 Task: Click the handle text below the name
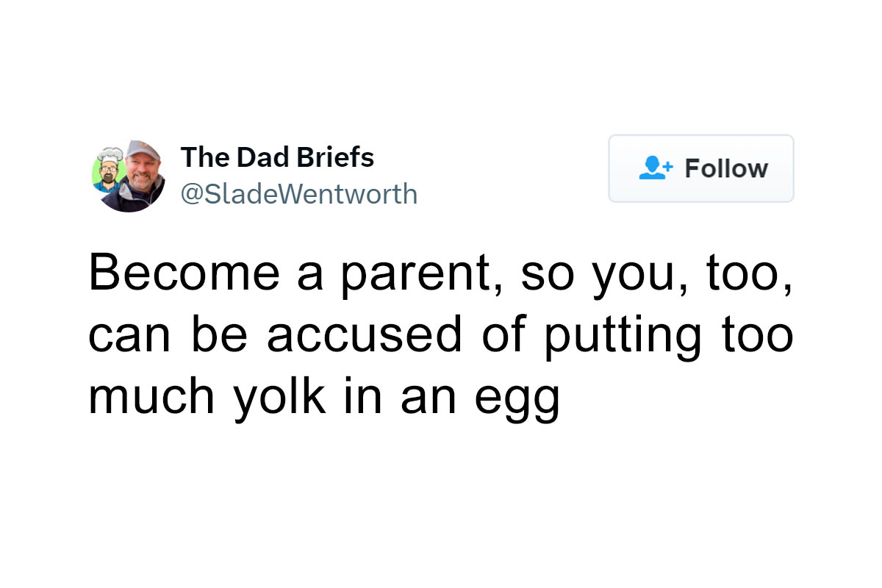[x=299, y=193]
